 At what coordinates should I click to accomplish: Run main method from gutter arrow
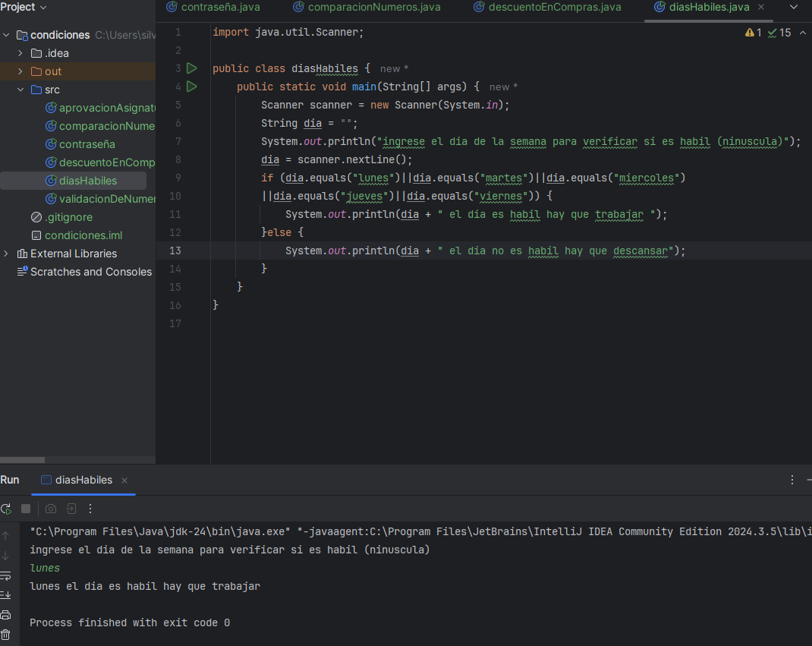click(191, 87)
